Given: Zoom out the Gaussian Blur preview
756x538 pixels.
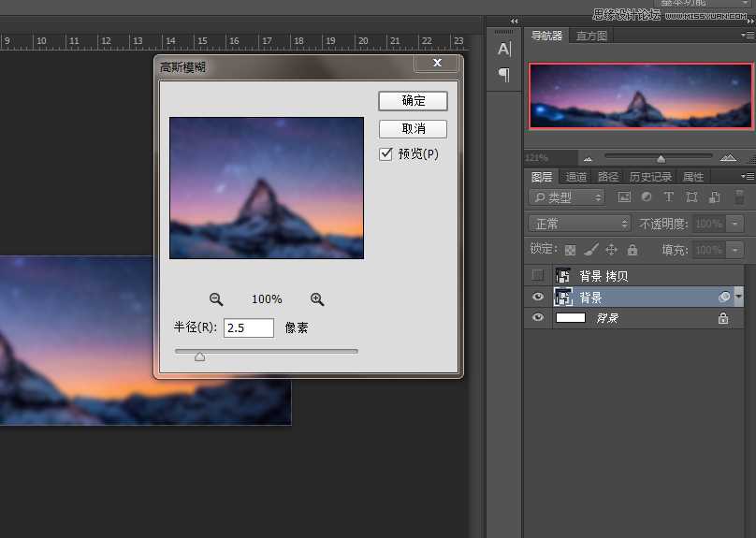Looking at the screenshot, I should (x=216, y=299).
